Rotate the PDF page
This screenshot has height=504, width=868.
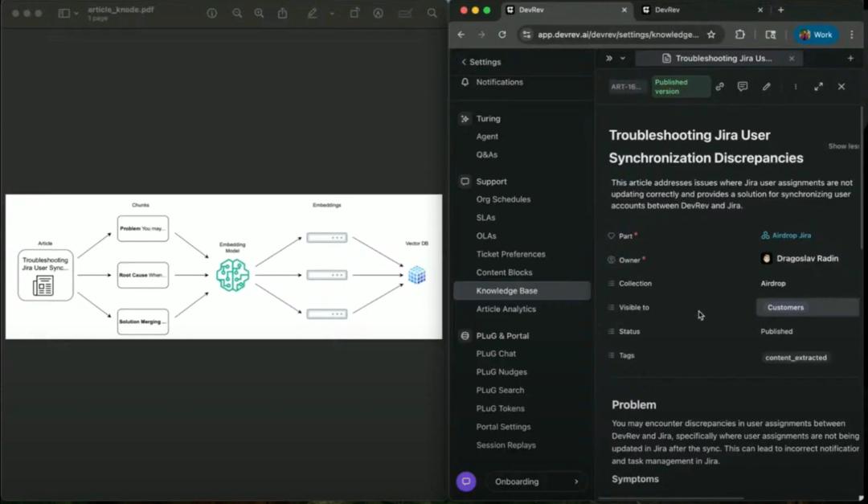point(354,13)
